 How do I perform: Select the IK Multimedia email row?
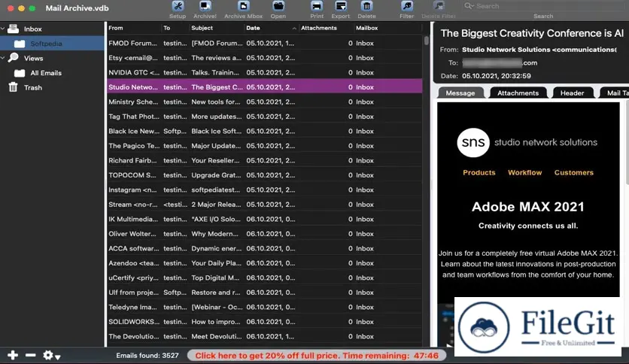click(x=265, y=219)
